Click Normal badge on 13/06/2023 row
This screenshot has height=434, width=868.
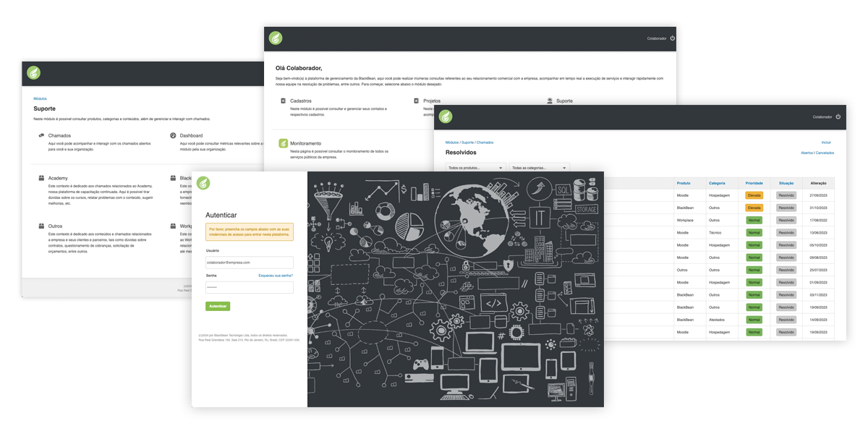tap(754, 233)
